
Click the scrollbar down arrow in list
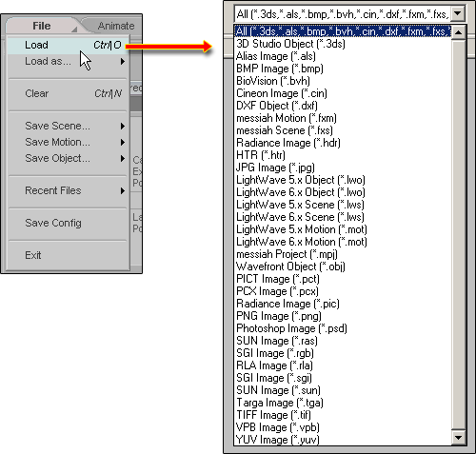click(458, 438)
